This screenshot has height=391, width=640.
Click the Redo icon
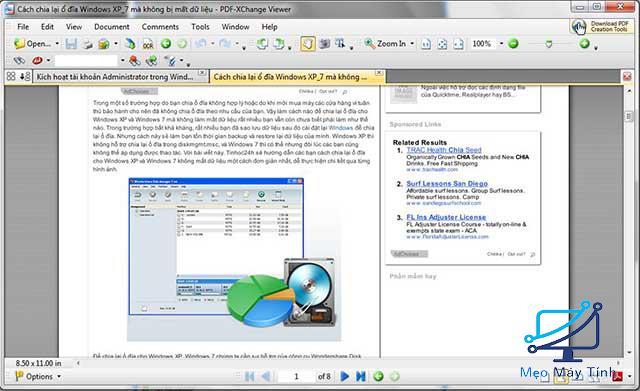[224, 43]
